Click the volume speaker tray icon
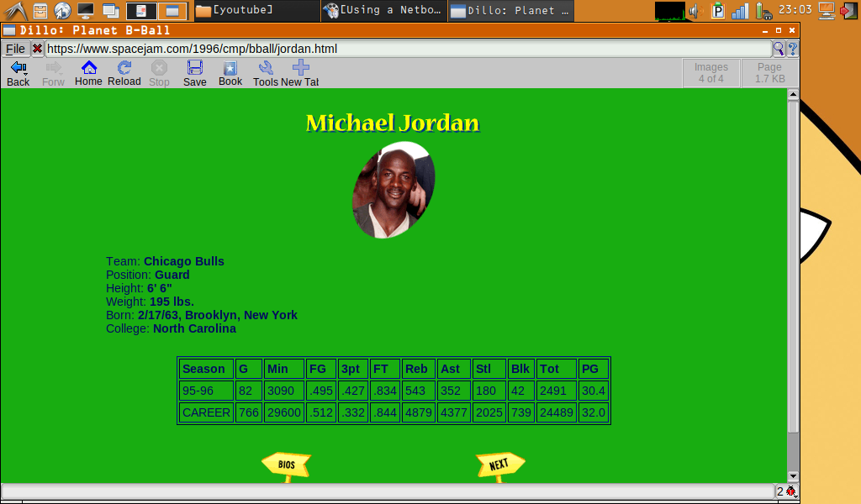861x504 pixels. 695,11
